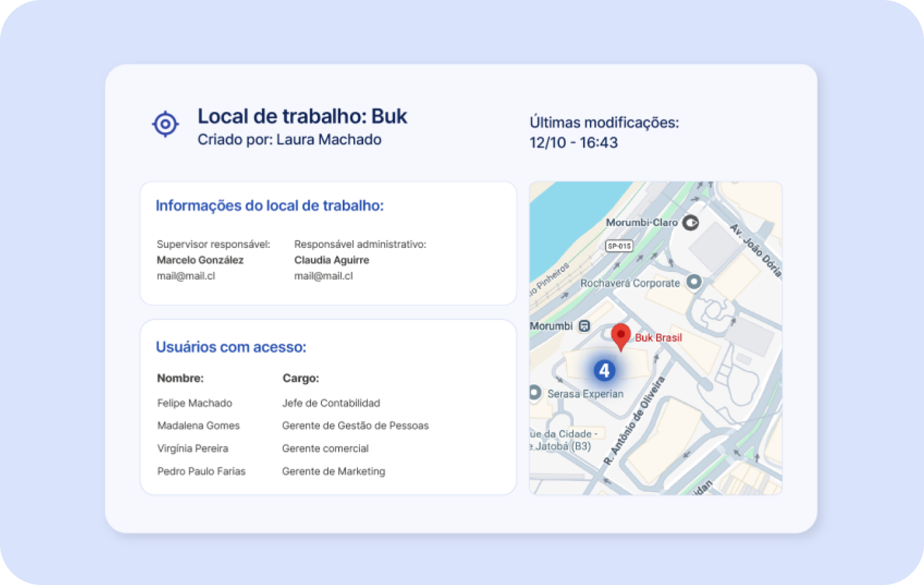Click the Morumbi-Claro place marker icon

coord(690,223)
